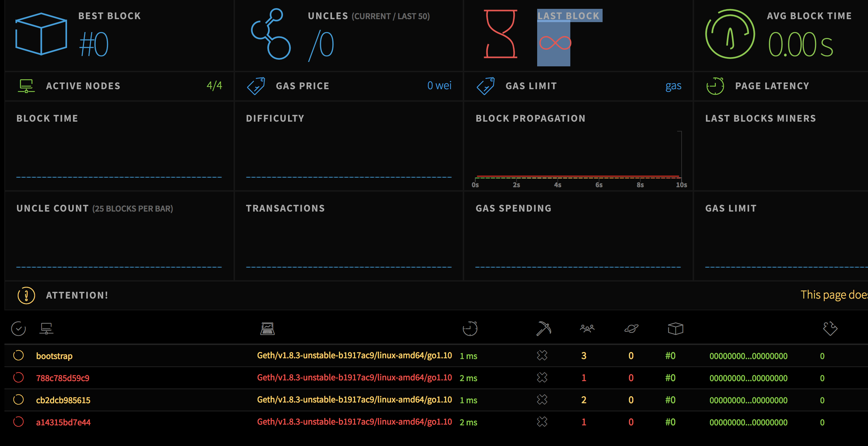Sort by mining pickaxe header icon
868x446 pixels.
(544, 328)
